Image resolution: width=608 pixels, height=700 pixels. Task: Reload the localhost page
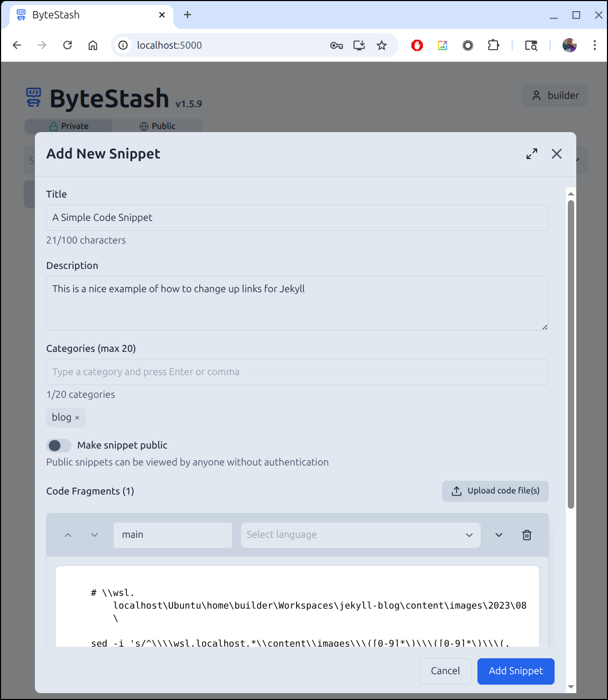(68, 45)
